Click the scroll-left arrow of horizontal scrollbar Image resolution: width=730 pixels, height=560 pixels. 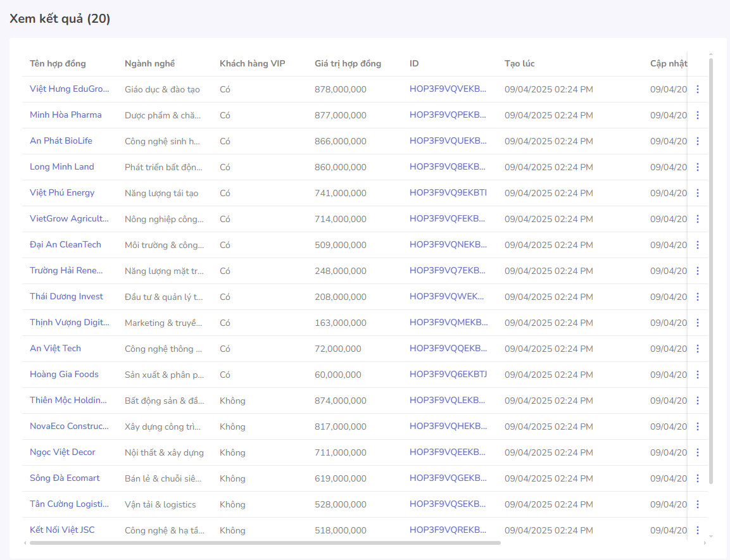[x=25, y=543]
